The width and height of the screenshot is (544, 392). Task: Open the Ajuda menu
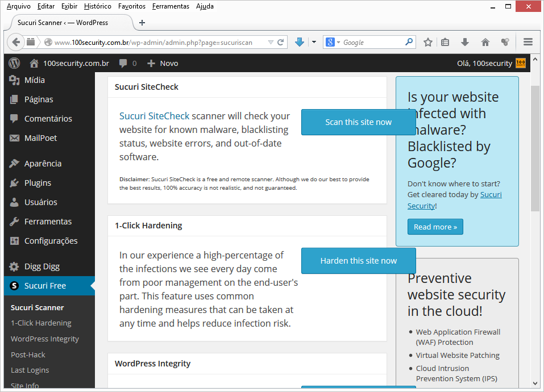205,6
